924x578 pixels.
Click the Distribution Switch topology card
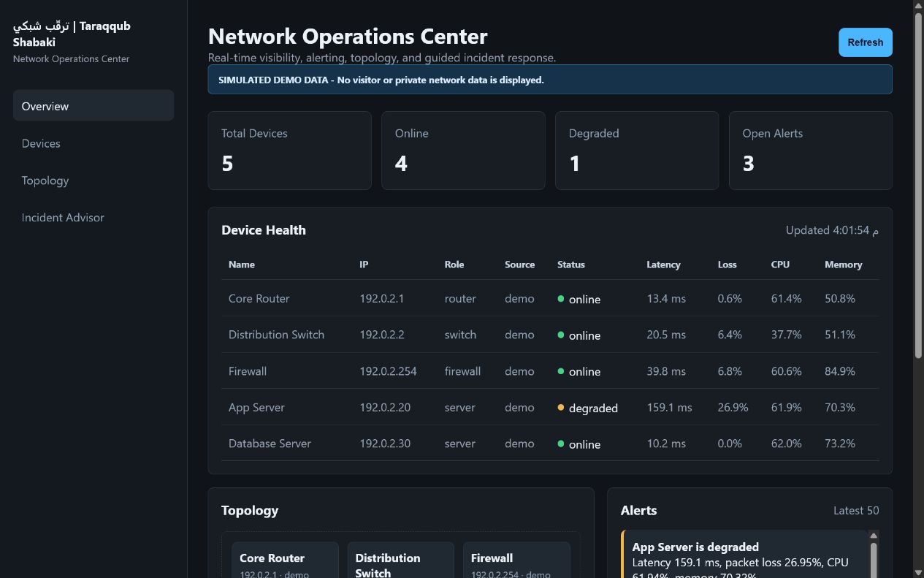click(400, 560)
